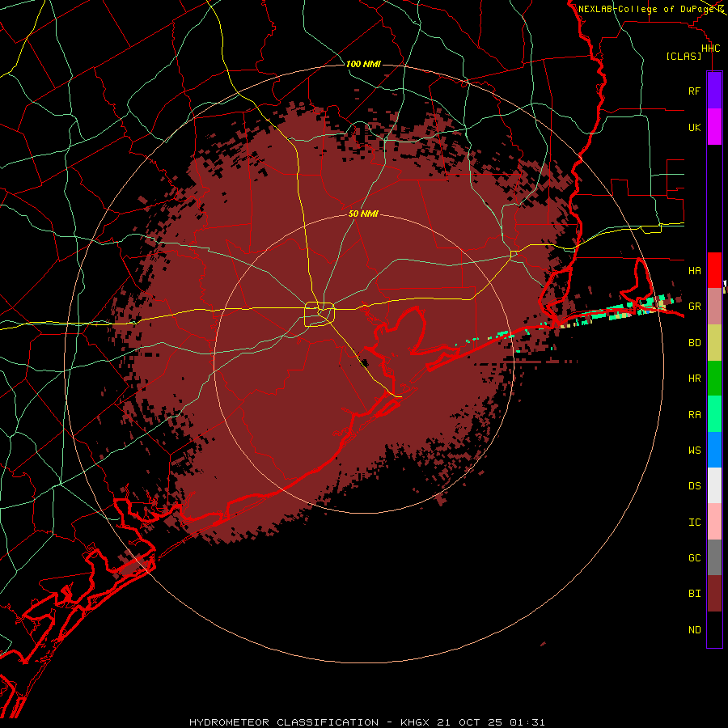Screen dimensions: 728x728
Task: Click the RF purple legend swatch
Action: (x=714, y=91)
